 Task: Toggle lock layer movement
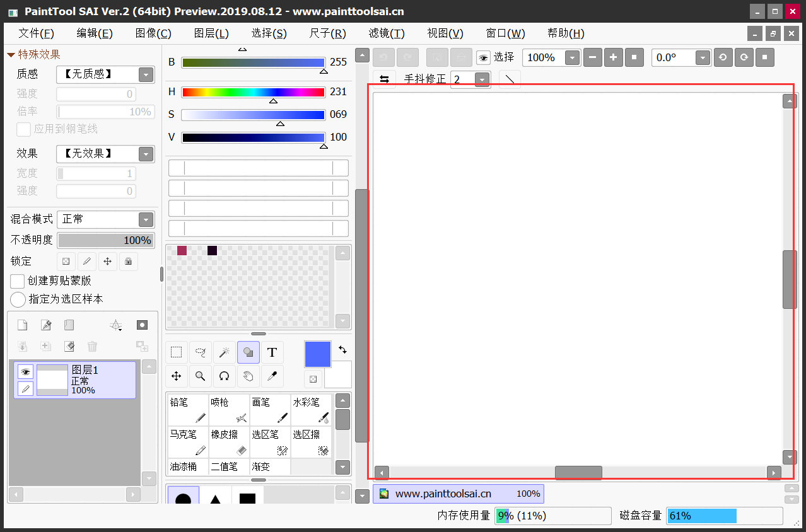point(107,262)
